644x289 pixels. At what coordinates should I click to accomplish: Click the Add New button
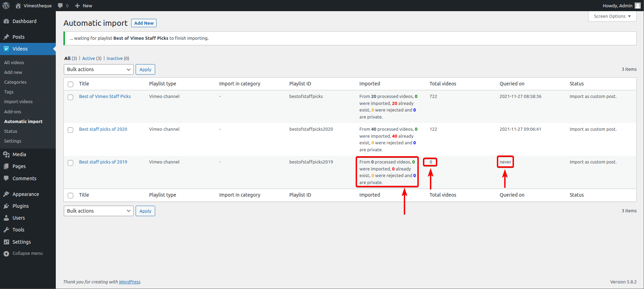[x=144, y=23]
